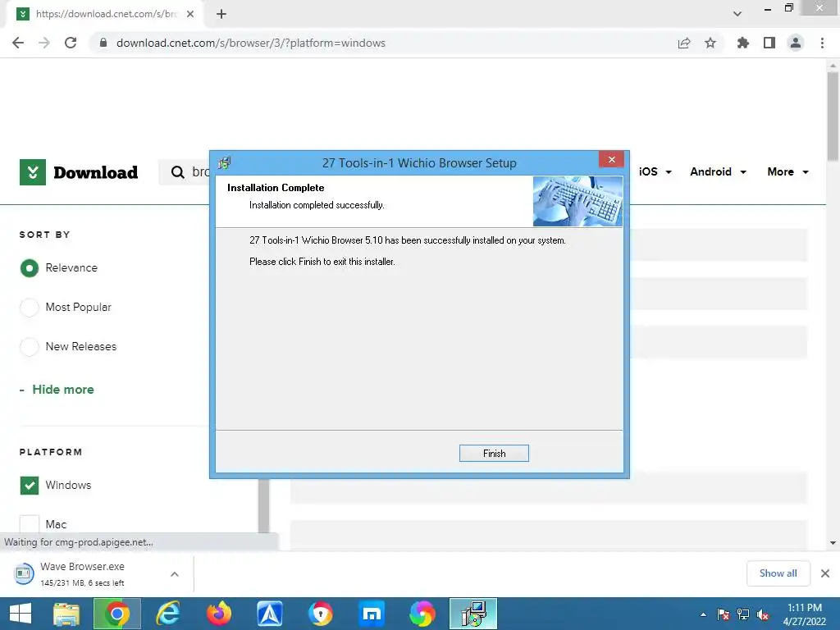Click the muted volume tray icon
The width and height of the screenshot is (840, 630).
763,614
